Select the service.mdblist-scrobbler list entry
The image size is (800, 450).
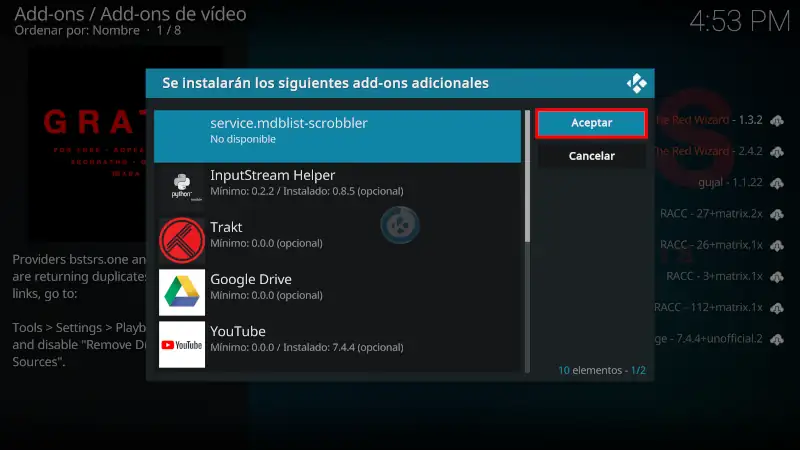(337, 136)
